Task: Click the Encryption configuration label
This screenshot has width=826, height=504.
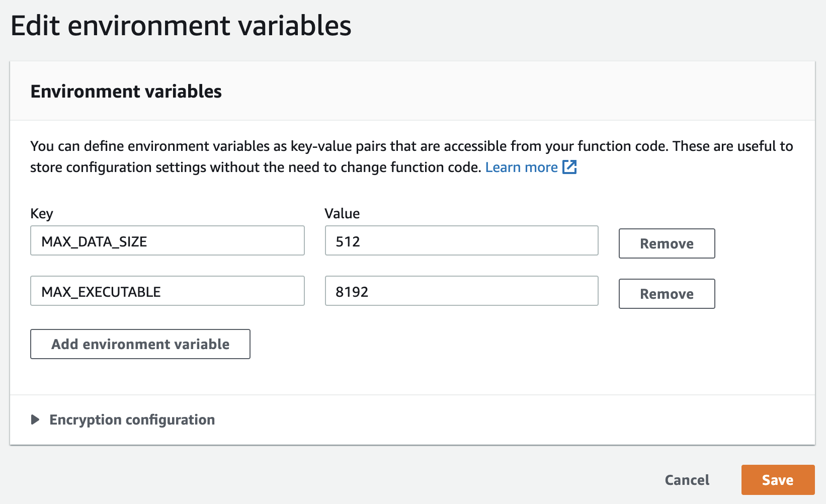Action: (x=132, y=419)
